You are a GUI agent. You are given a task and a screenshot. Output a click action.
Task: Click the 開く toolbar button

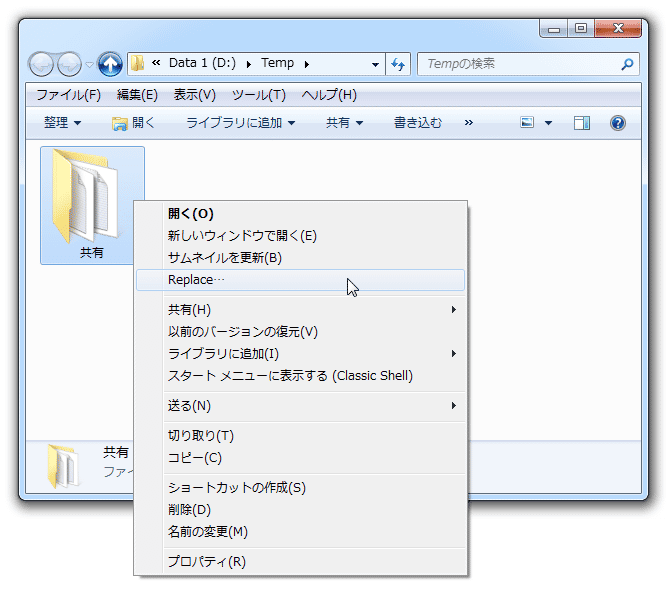pyautogui.click(x=133, y=123)
